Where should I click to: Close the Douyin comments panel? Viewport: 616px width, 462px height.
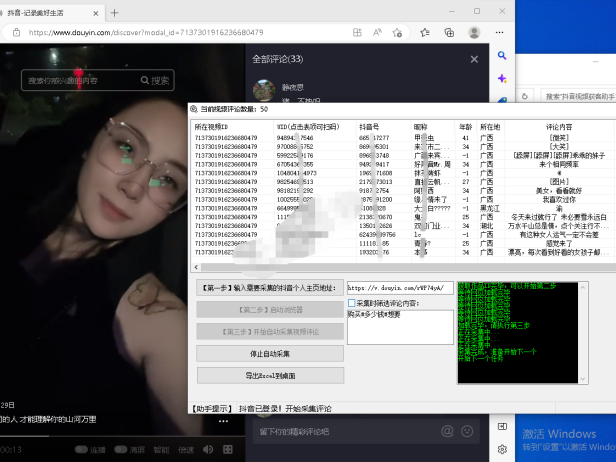click(474, 59)
